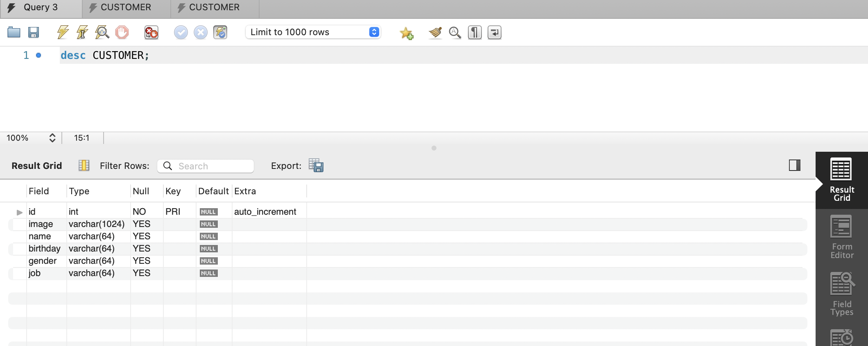Viewport: 868px width, 346px height.
Task: Select the id row arrow marker
Action: click(x=19, y=212)
